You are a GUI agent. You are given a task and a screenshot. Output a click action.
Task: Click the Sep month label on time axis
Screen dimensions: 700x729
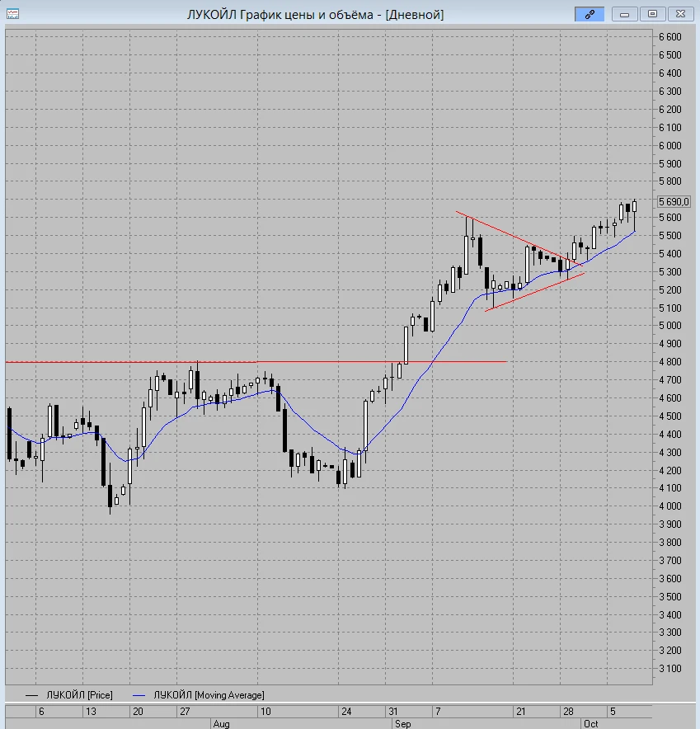point(403,724)
